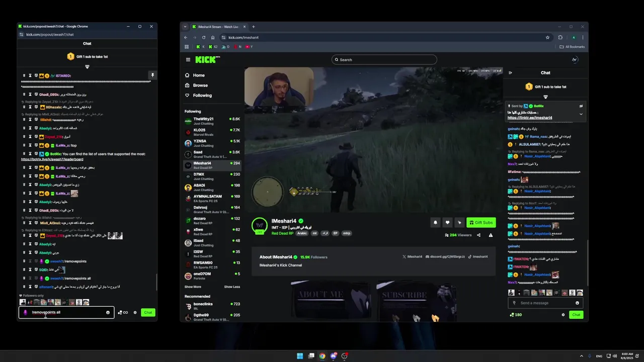Open the TikTok link imeshari4
Image resolution: width=644 pixels, height=362 pixels.
[x=477, y=256]
